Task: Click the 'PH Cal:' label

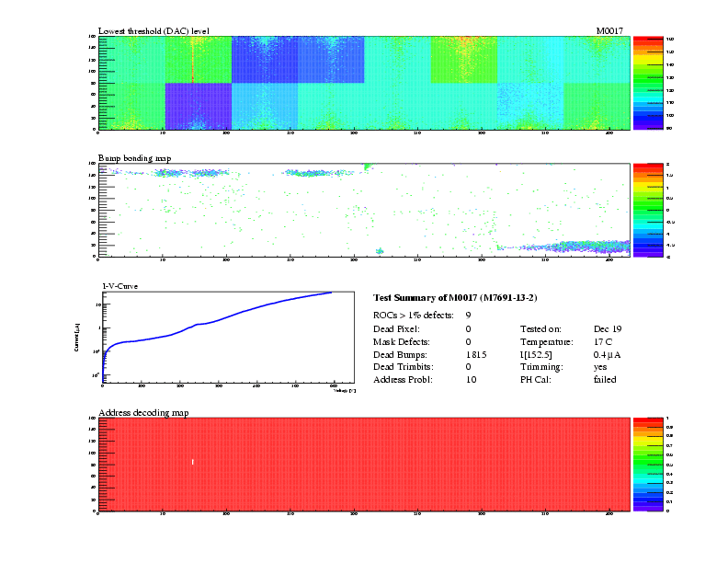Action: coord(535,380)
